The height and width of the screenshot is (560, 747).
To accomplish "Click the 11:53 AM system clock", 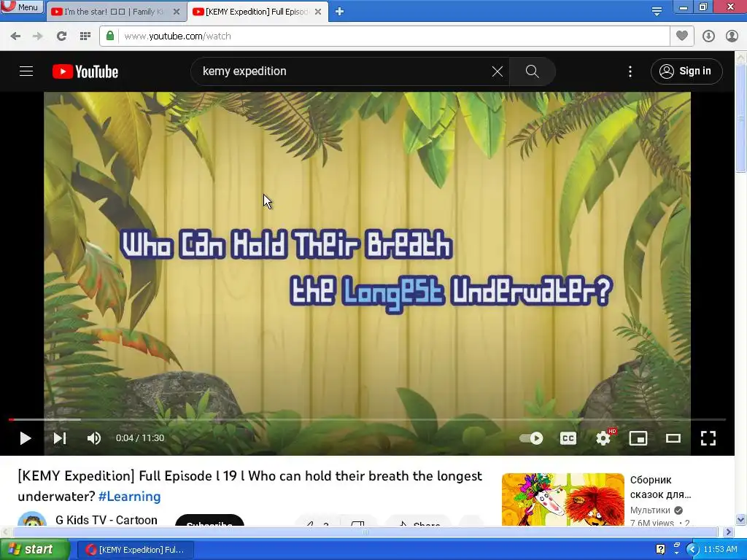I will pos(720,550).
